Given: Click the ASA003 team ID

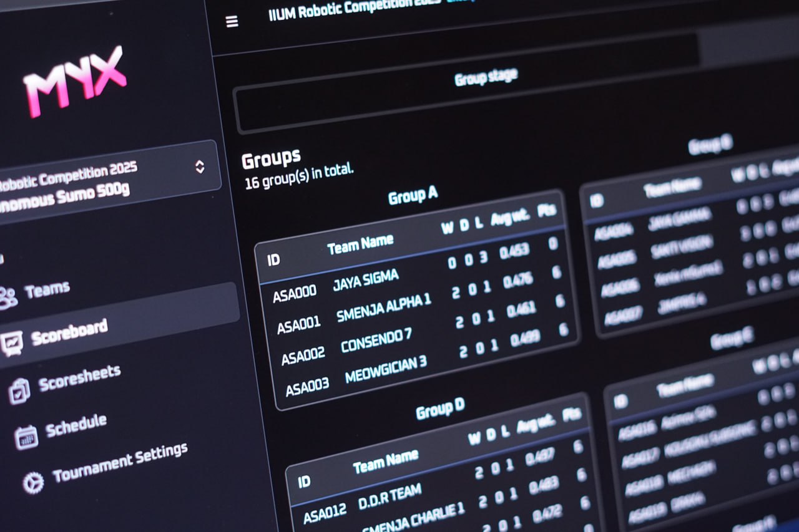Looking at the screenshot, I should tap(307, 388).
